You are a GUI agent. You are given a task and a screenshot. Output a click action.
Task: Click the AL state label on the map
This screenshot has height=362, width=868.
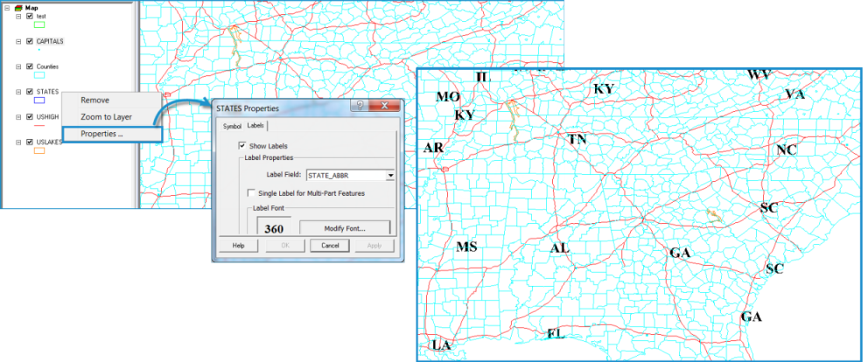click(x=560, y=248)
